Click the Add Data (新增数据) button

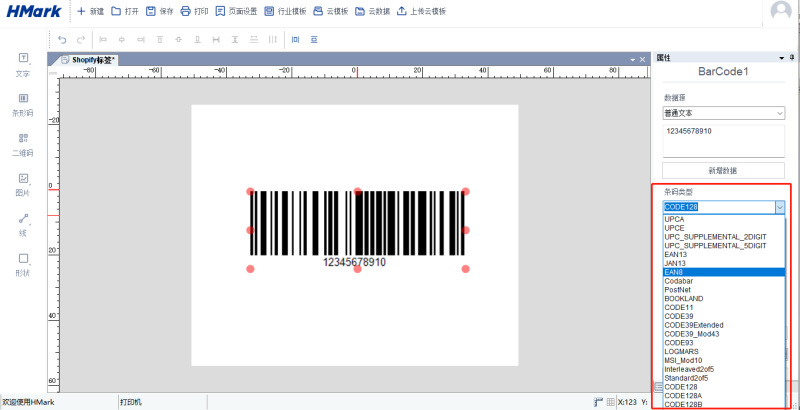click(723, 171)
